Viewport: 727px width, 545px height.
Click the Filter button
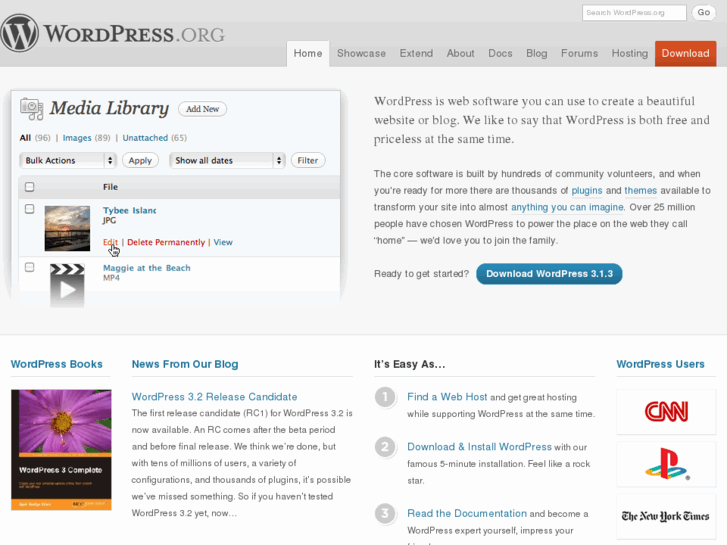(x=308, y=160)
